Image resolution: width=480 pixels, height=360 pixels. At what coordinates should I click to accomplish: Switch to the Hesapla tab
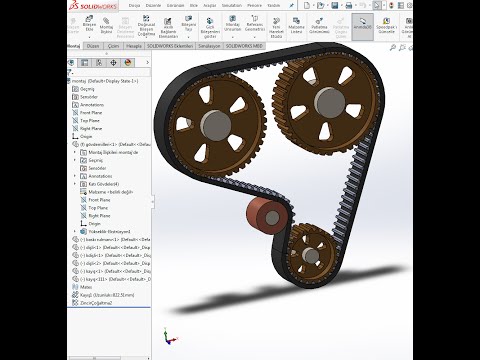pyautogui.click(x=134, y=46)
